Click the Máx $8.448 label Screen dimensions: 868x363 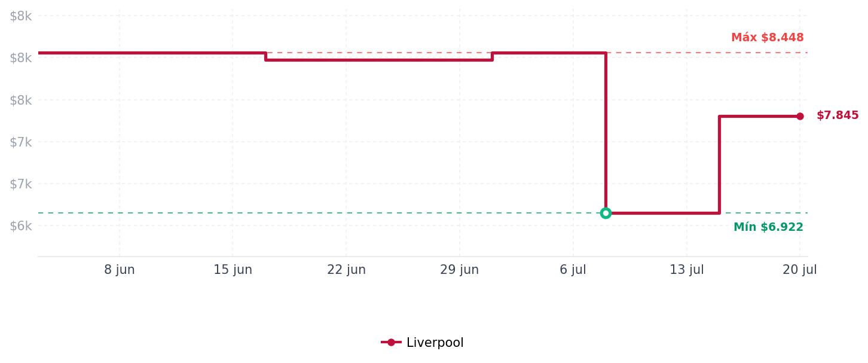coord(768,38)
